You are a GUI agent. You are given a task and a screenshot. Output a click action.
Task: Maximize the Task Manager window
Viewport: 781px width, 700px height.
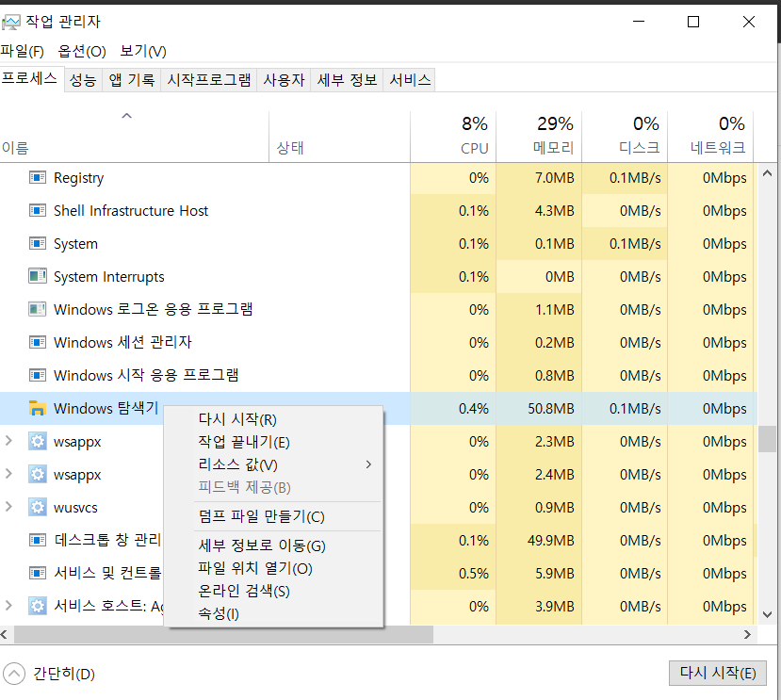(x=693, y=22)
